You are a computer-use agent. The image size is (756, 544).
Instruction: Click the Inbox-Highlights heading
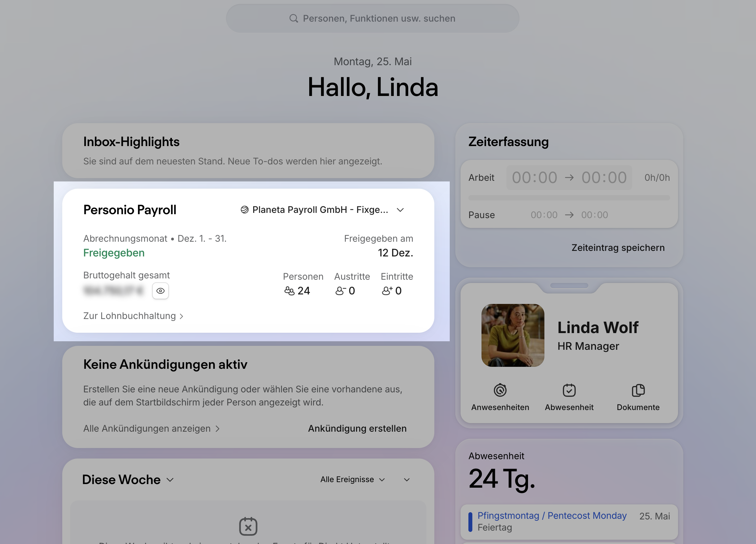[x=131, y=142]
